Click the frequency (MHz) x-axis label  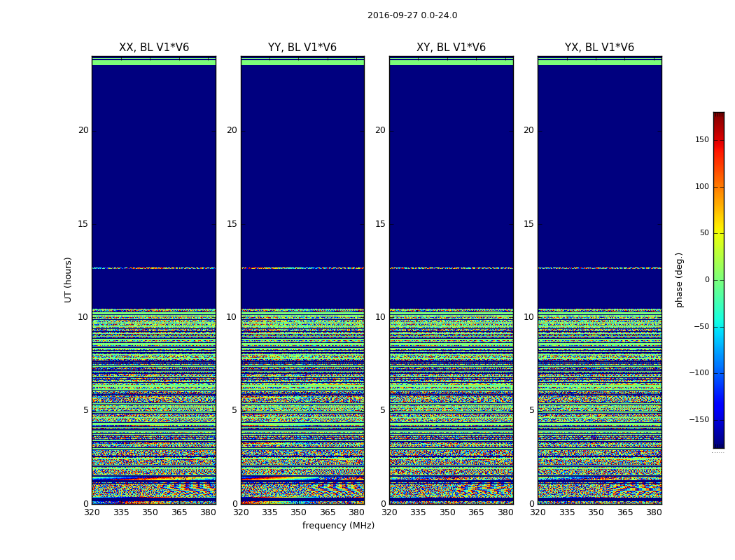(x=338, y=526)
